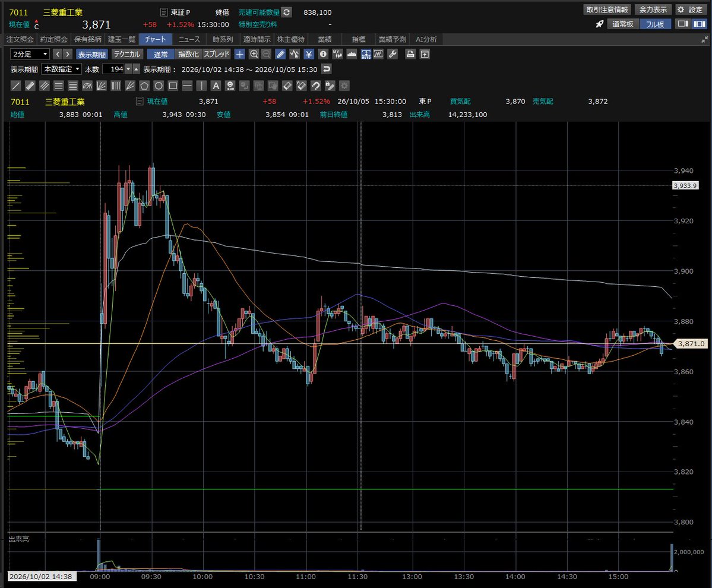The image size is (712, 588).
Task: Click the 3,871.0 current price marker
Action: [x=691, y=344]
